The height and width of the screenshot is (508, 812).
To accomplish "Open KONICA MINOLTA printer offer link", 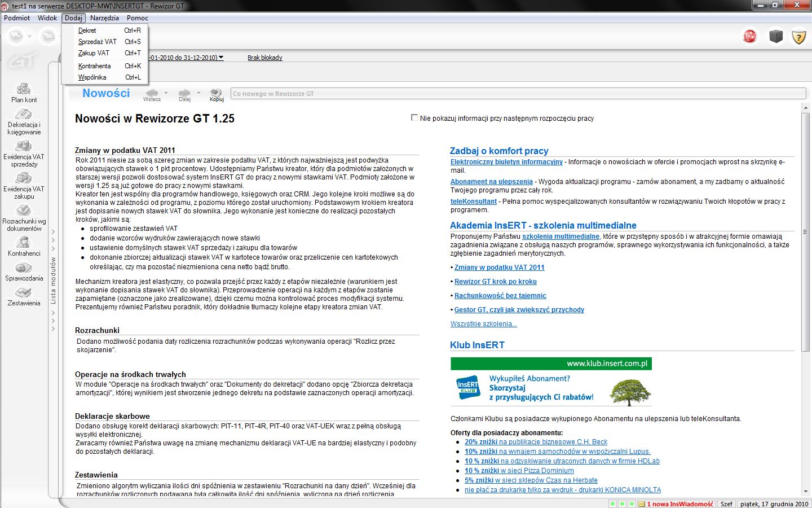I will pos(563,490).
